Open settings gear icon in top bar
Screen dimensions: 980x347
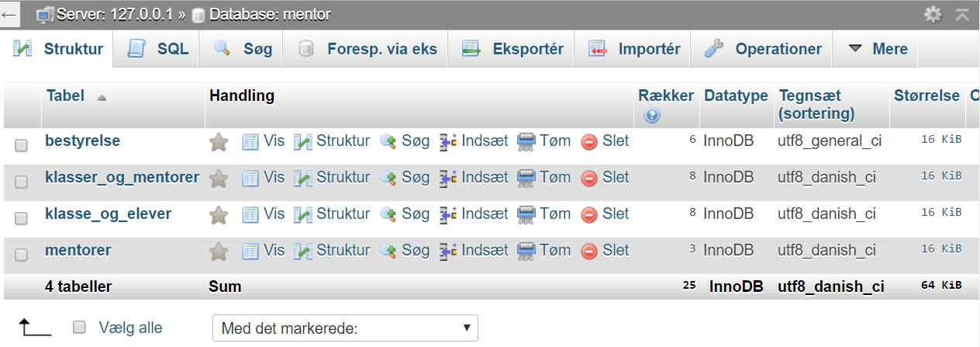point(933,14)
